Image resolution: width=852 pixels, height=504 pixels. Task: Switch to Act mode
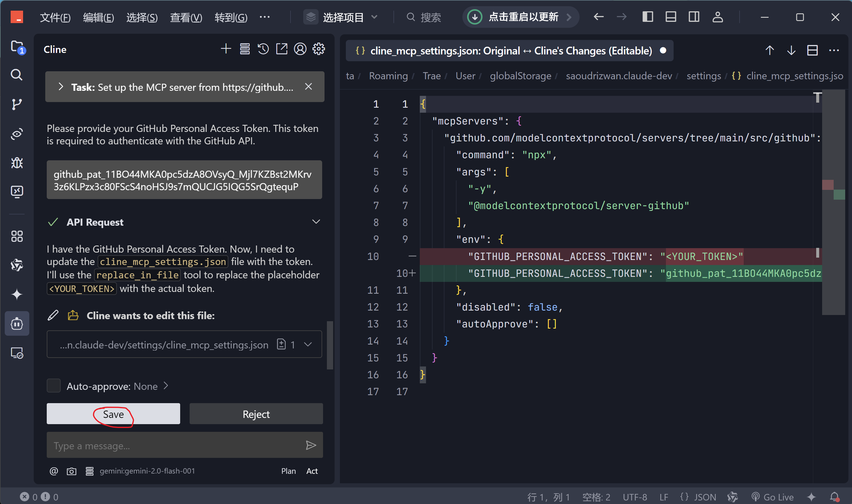[x=312, y=471]
